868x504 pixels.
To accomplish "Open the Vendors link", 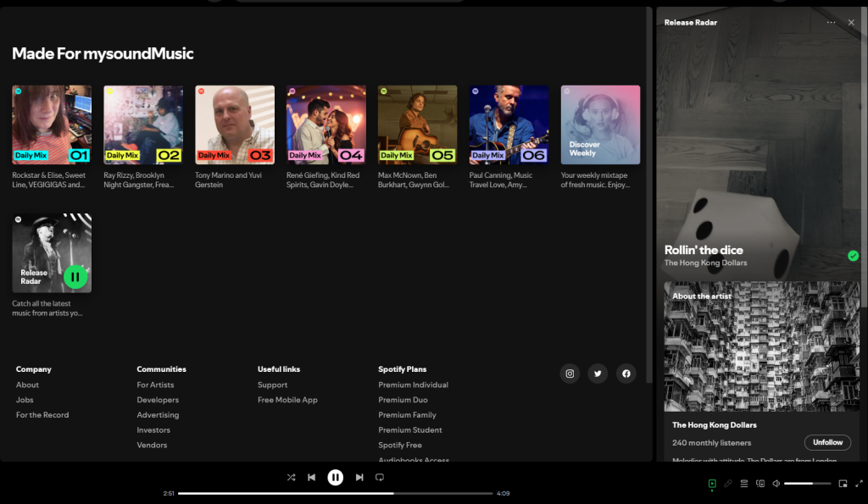I will pyautogui.click(x=152, y=444).
